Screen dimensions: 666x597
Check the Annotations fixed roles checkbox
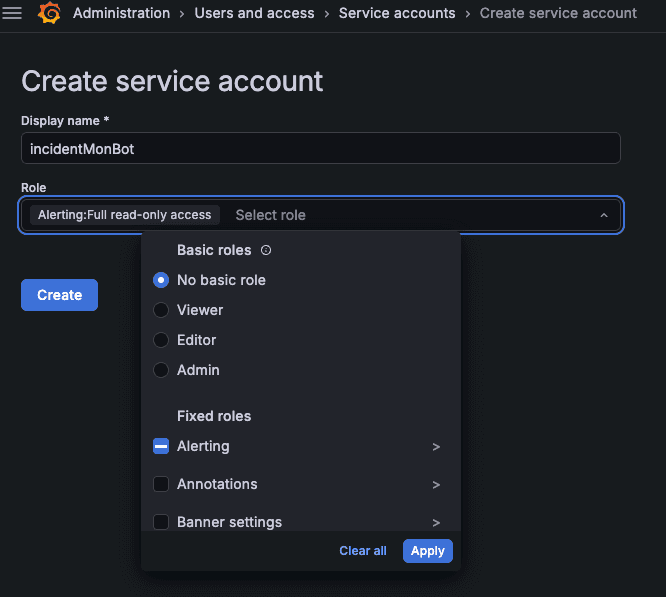pyautogui.click(x=161, y=484)
